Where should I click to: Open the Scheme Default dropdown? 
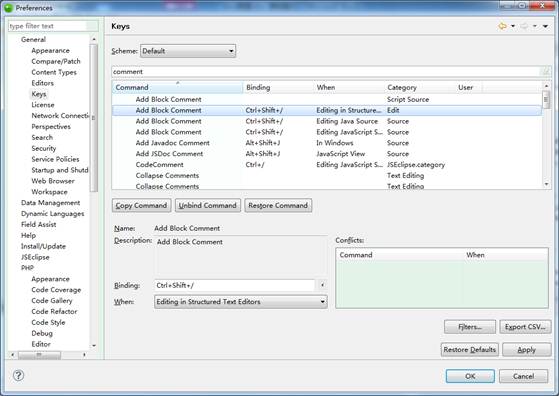click(188, 51)
